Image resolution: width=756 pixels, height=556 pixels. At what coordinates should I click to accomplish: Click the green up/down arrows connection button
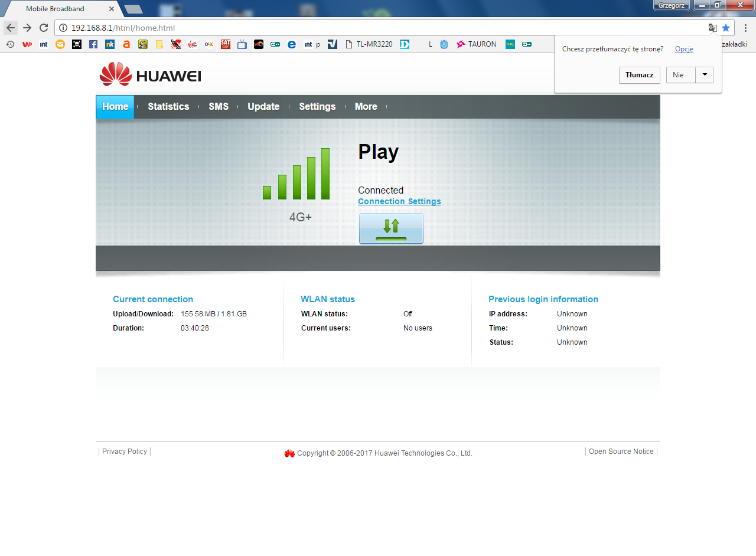click(x=391, y=228)
